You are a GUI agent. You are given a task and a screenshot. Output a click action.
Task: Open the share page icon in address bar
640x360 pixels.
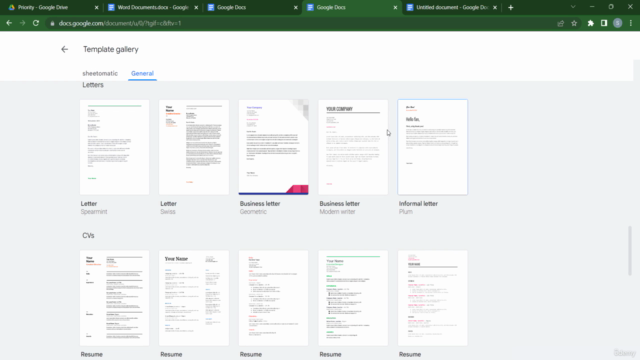click(x=561, y=23)
